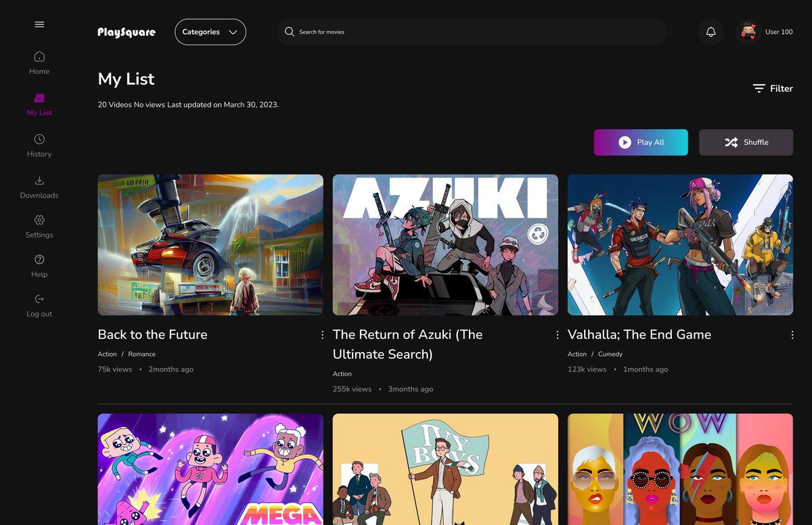The width and height of the screenshot is (812, 525).
Task: Click the 3months ago text
Action: pyautogui.click(x=411, y=389)
